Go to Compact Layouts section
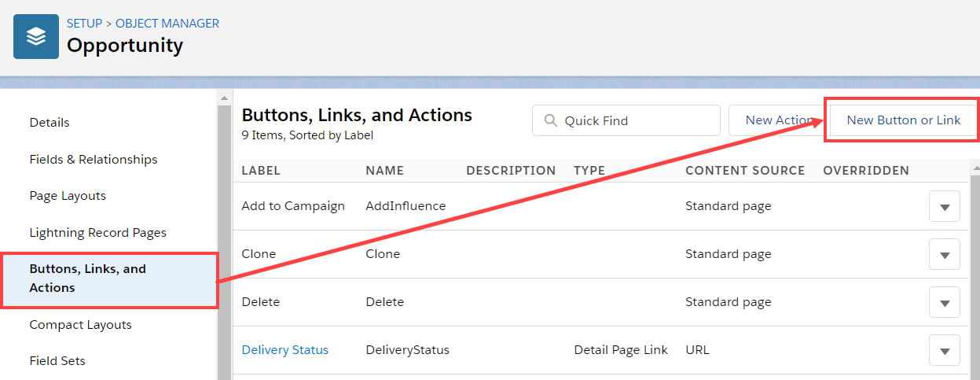 pyautogui.click(x=80, y=325)
